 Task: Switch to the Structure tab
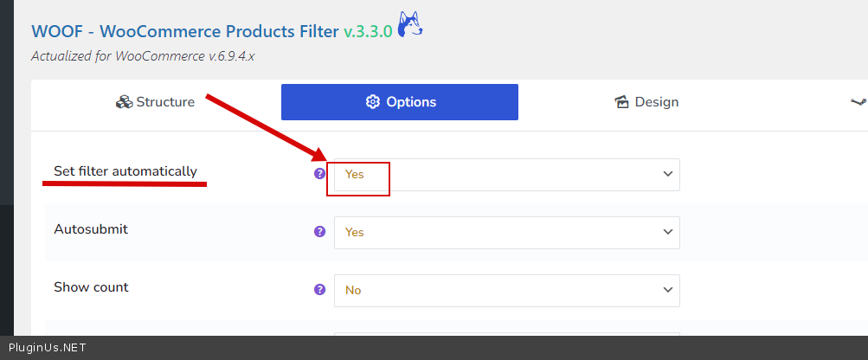(x=156, y=102)
